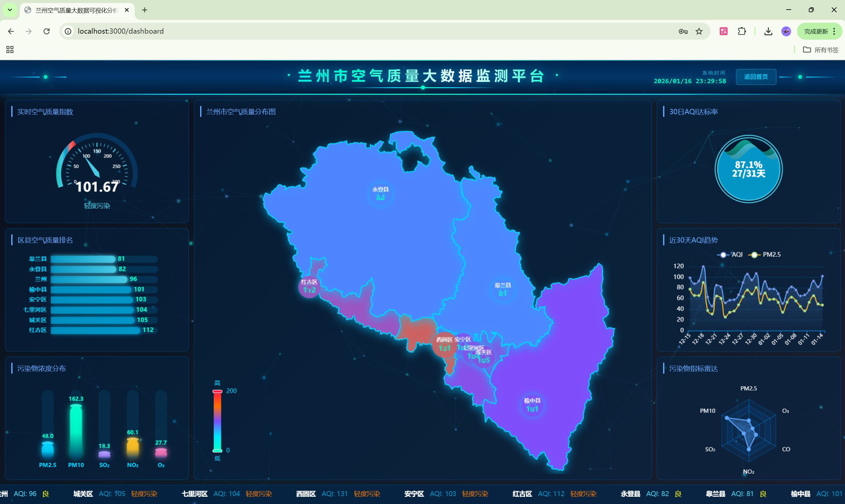This screenshot has height=504, width=845.
Task: Open the downloads arrow icon
Action: (768, 31)
